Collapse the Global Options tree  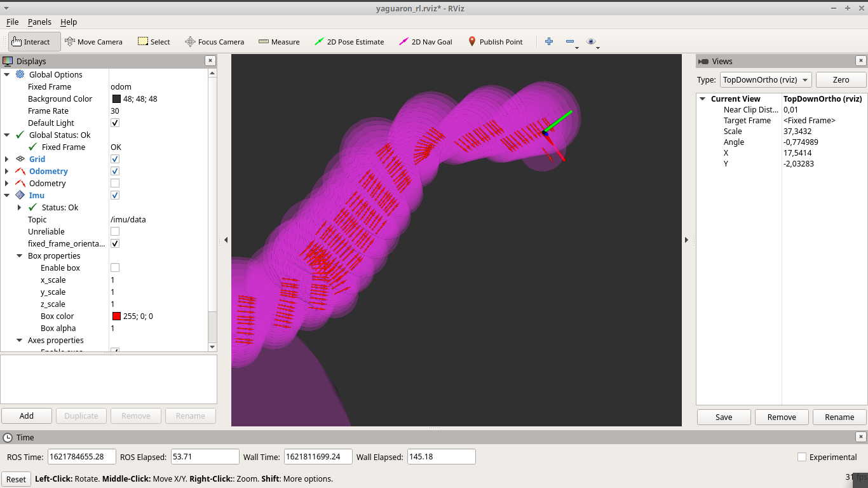coord(7,74)
